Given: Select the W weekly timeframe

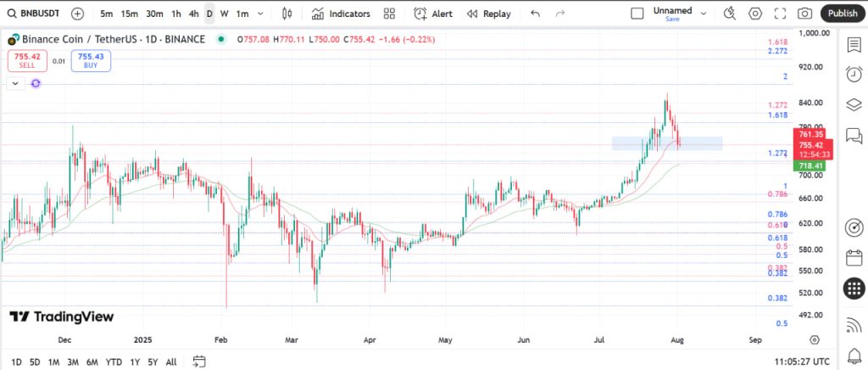Looking at the screenshot, I should (224, 14).
